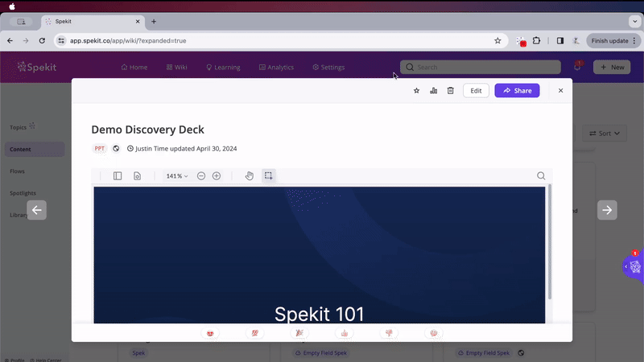React with the 100 emoji
The image size is (644, 362).
tap(254, 333)
